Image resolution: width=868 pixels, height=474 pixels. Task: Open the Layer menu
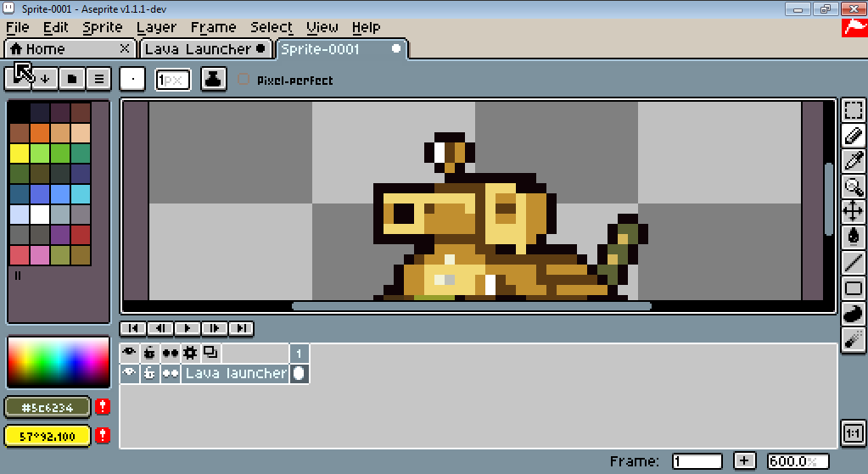pos(156,27)
